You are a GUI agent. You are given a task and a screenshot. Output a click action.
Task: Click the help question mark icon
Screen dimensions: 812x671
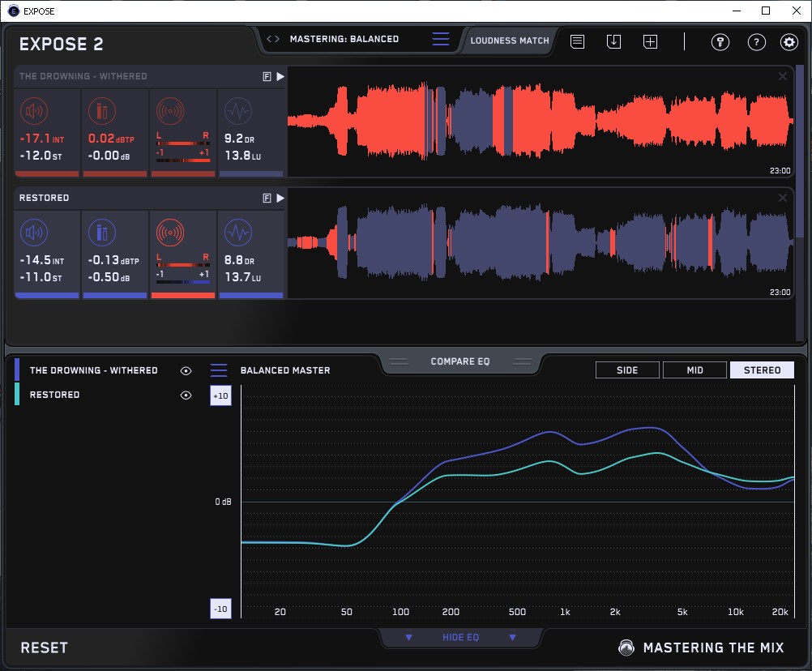(x=756, y=42)
